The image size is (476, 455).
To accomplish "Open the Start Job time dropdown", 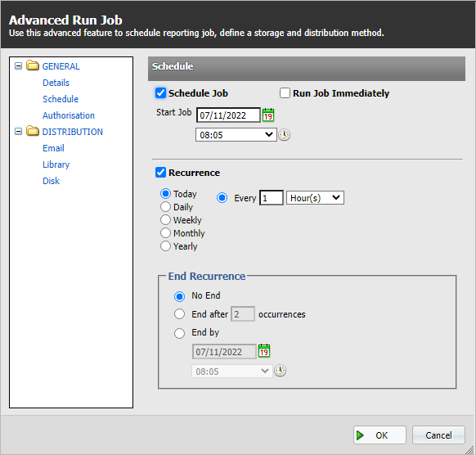I will (x=236, y=134).
